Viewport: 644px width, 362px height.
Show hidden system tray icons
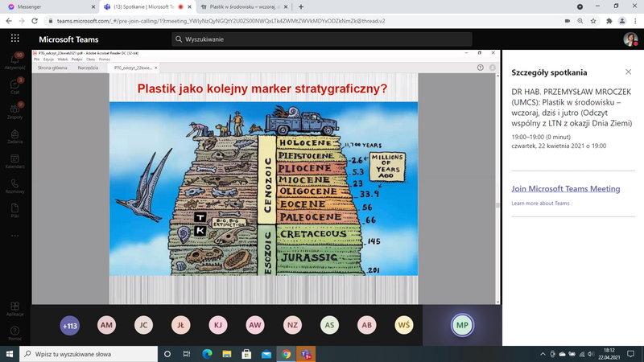(543, 354)
